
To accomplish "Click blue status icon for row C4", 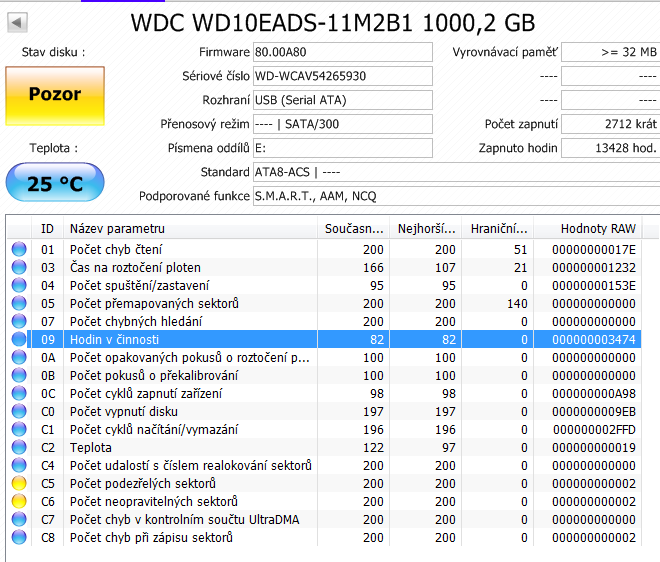I will [x=19, y=465].
